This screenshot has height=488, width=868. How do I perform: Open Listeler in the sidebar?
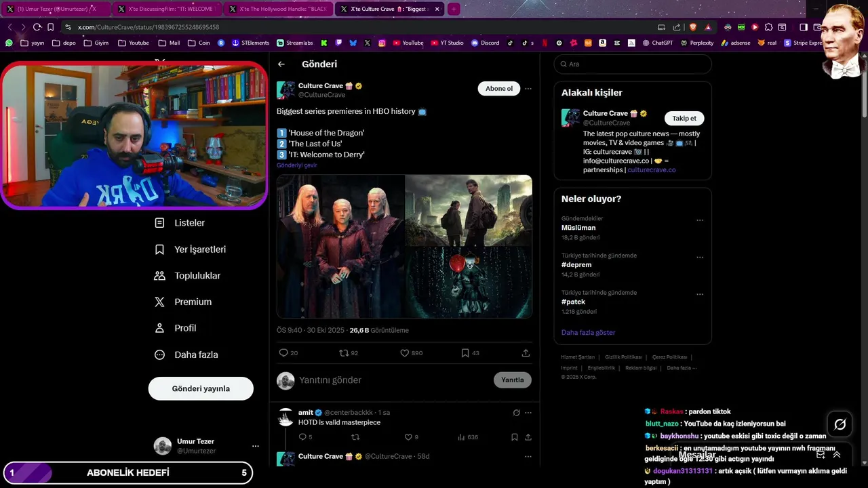(x=180, y=223)
